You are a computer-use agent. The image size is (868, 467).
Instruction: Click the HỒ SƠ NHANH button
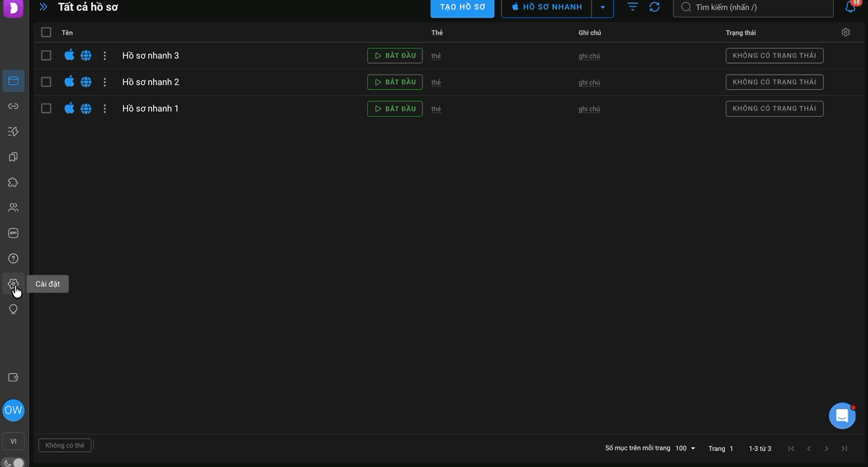click(x=546, y=7)
